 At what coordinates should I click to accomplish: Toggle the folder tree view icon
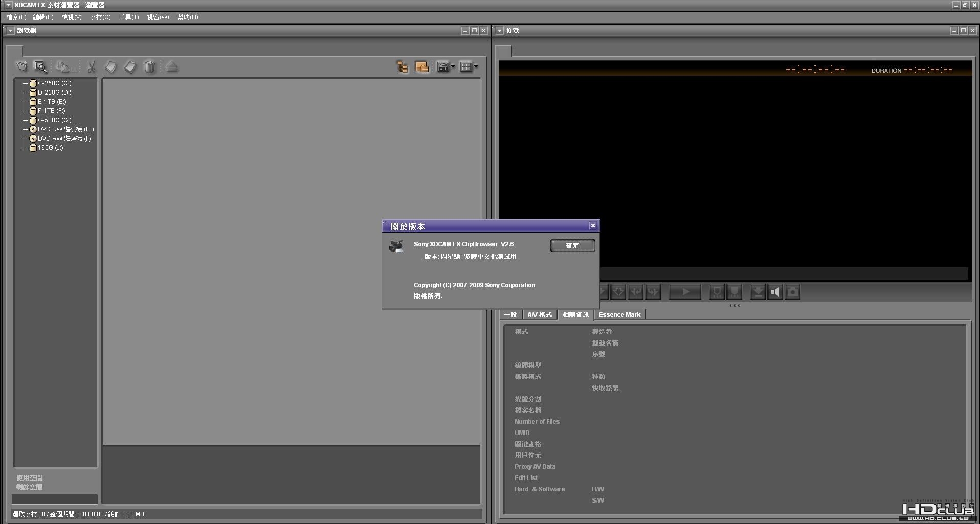click(x=403, y=67)
